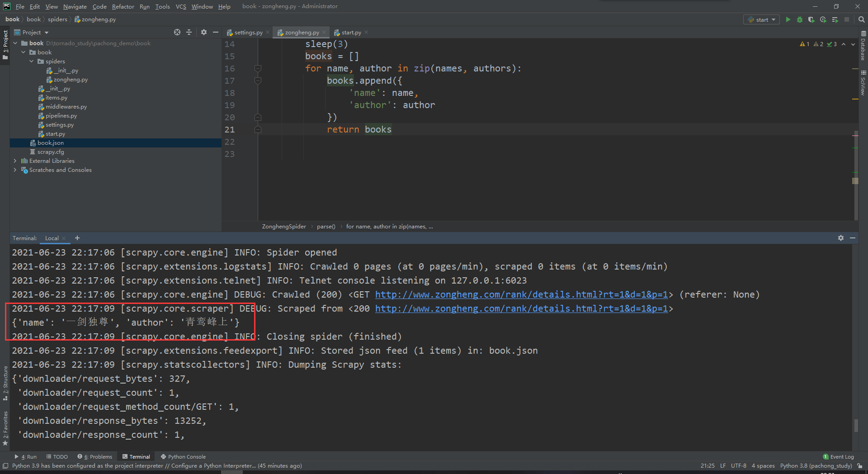Locate current file in Project tree
Viewport: 868px width, 474px height.
(x=177, y=32)
